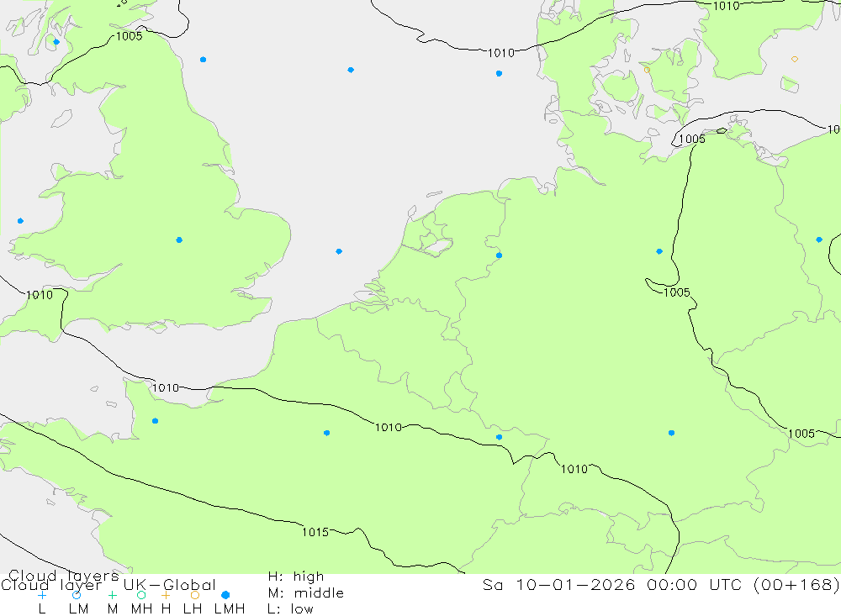Click the blue dot on Dutch-German border
This screenshot has width=841, height=616.
point(499,255)
